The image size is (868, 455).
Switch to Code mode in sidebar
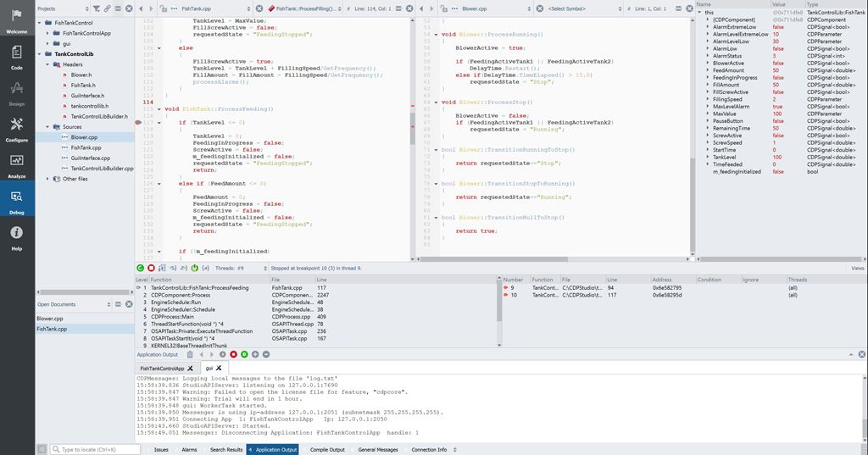pos(17,55)
